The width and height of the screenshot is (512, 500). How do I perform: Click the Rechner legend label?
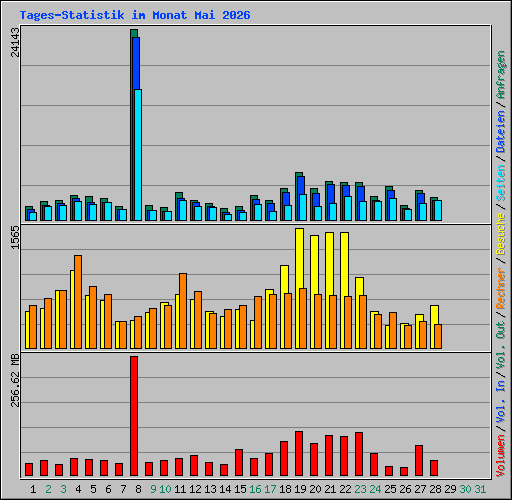click(x=501, y=288)
